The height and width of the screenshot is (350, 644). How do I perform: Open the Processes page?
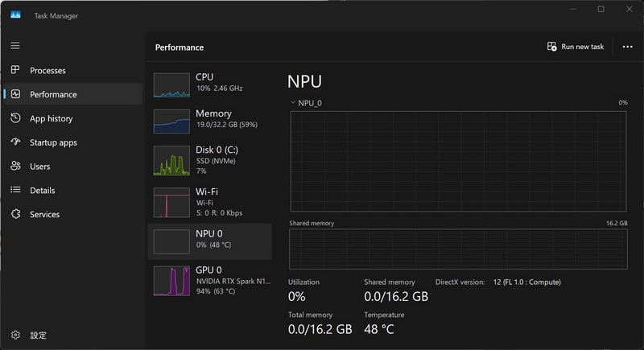73,71
